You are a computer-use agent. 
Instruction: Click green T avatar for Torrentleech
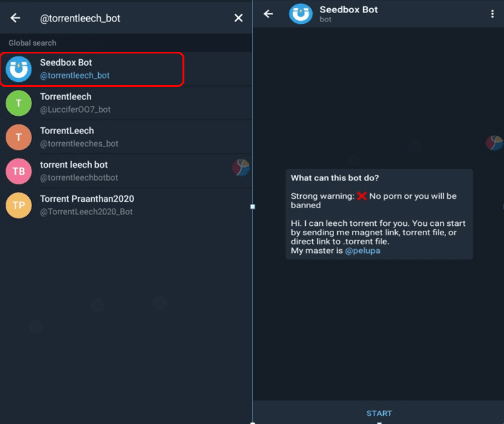(x=19, y=103)
